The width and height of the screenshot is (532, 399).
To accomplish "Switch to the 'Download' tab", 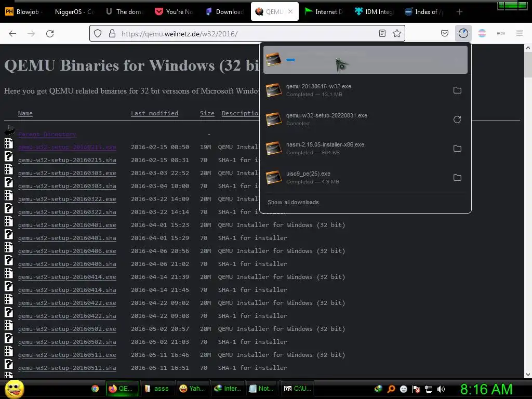I will point(225,12).
